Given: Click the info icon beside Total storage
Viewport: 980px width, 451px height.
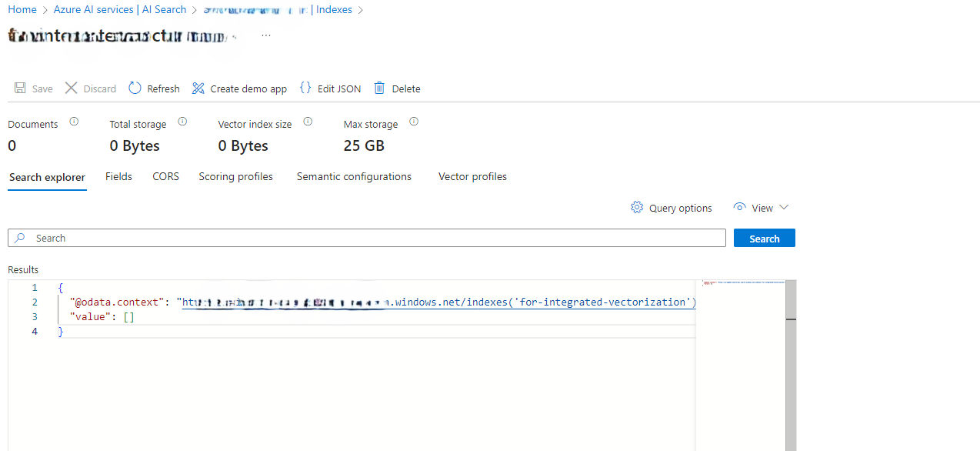Looking at the screenshot, I should click(x=182, y=122).
